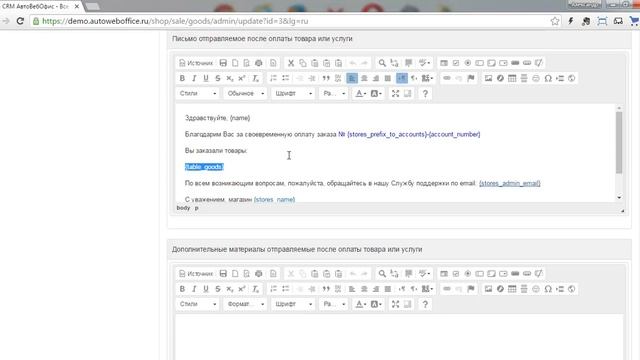
Task: Click Save icon in the letter editor toolbar
Action: 223,63
